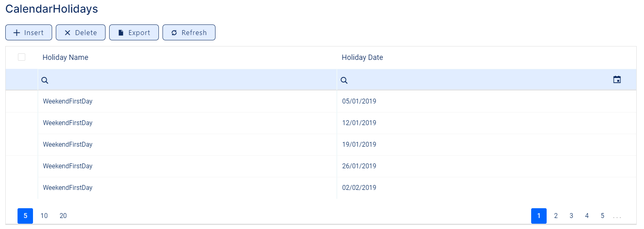Screen dimensions: 644x229
Task: Sort by Holiday Date column header
Action: pos(362,57)
